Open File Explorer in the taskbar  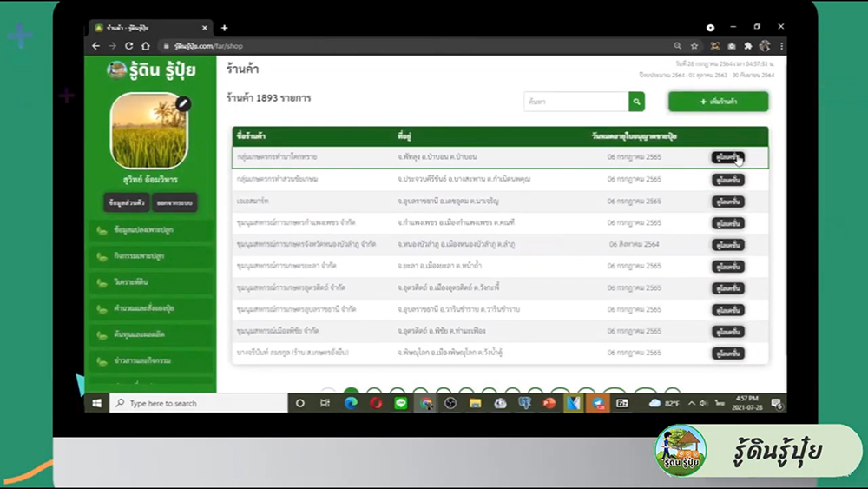coord(475,403)
